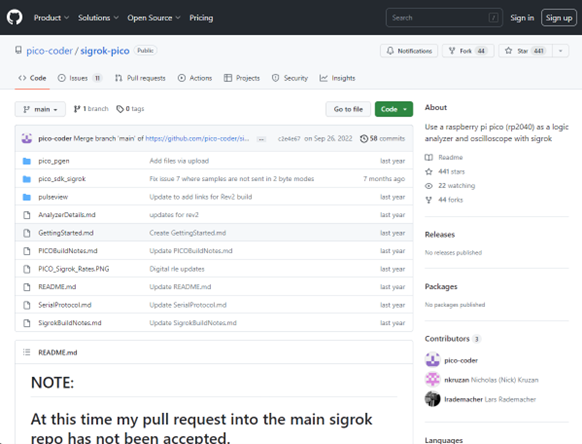Viewport: 582px width, 444px height.
Task: Click the Notifications bell button
Action: [x=409, y=51]
